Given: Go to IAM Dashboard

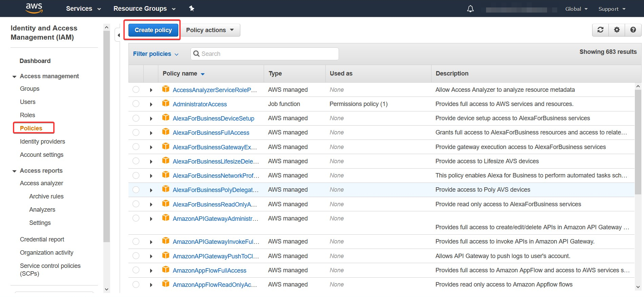Looking at the screenshot, I should (x=35, y=61).
